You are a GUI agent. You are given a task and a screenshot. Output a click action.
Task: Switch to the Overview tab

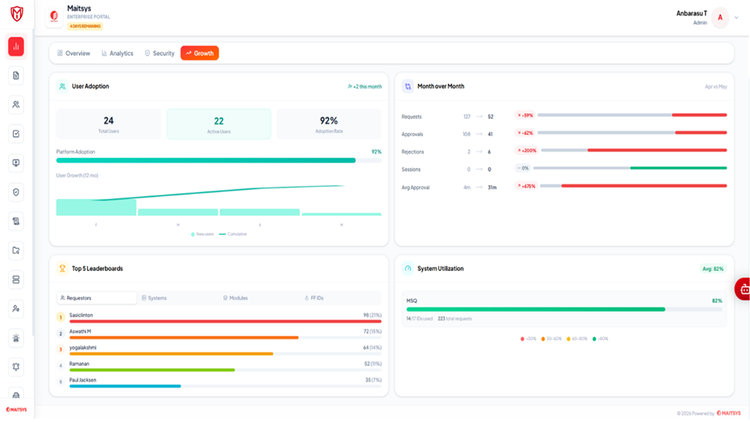tap(74, 53)
